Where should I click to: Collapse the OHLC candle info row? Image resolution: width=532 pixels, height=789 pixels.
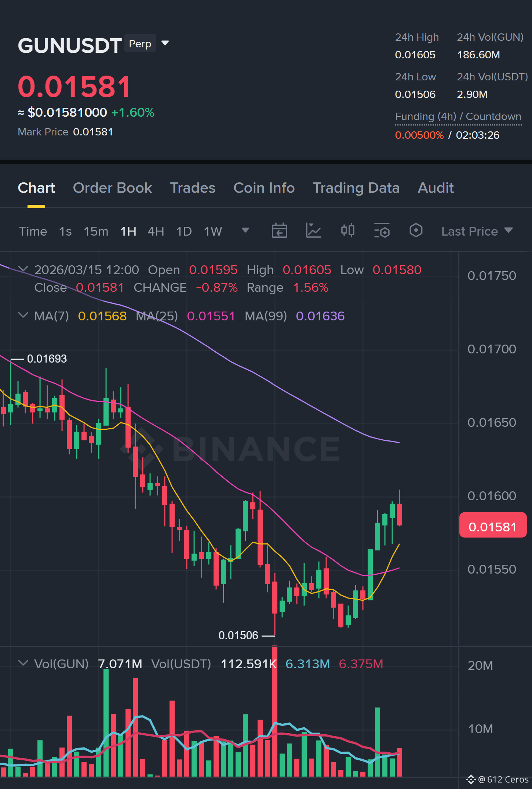(23, 269)
